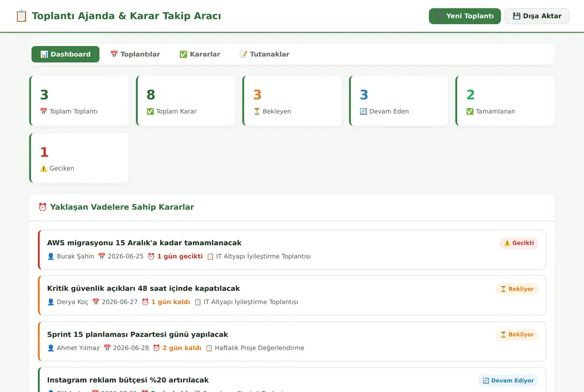
Task: Click the "1 gün kaldı" remaining text
Action: pos(171,302)
